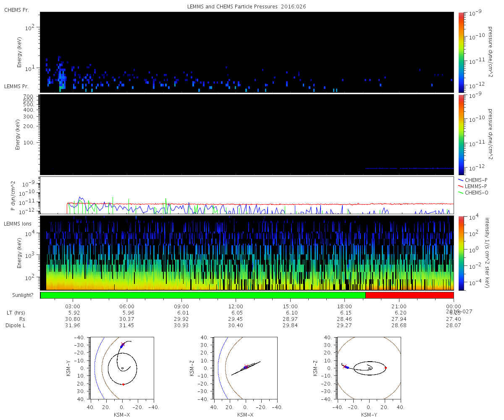
Task: Click the CHEMS pressure color bar
Action: point(461,52)
